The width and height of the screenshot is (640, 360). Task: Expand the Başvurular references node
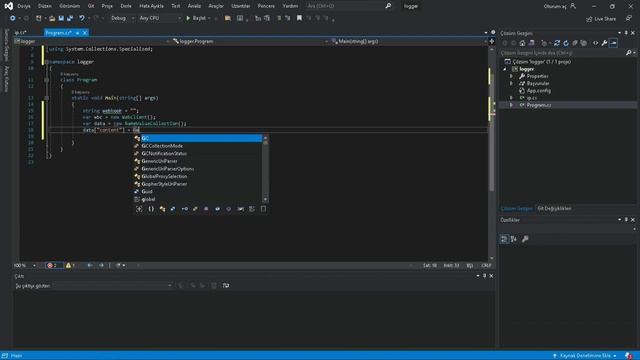tap(511, 83)
